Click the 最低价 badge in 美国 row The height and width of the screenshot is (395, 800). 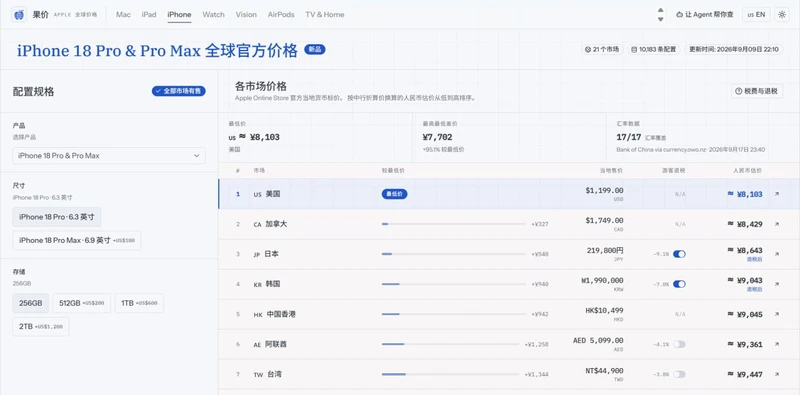[x=394, y=194]
